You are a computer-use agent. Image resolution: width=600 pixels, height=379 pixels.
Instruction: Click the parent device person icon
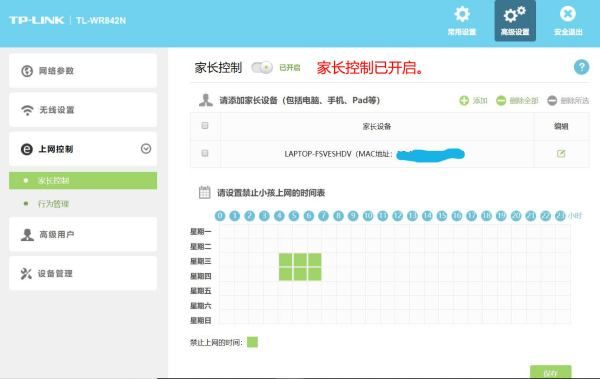coord(205,100)
